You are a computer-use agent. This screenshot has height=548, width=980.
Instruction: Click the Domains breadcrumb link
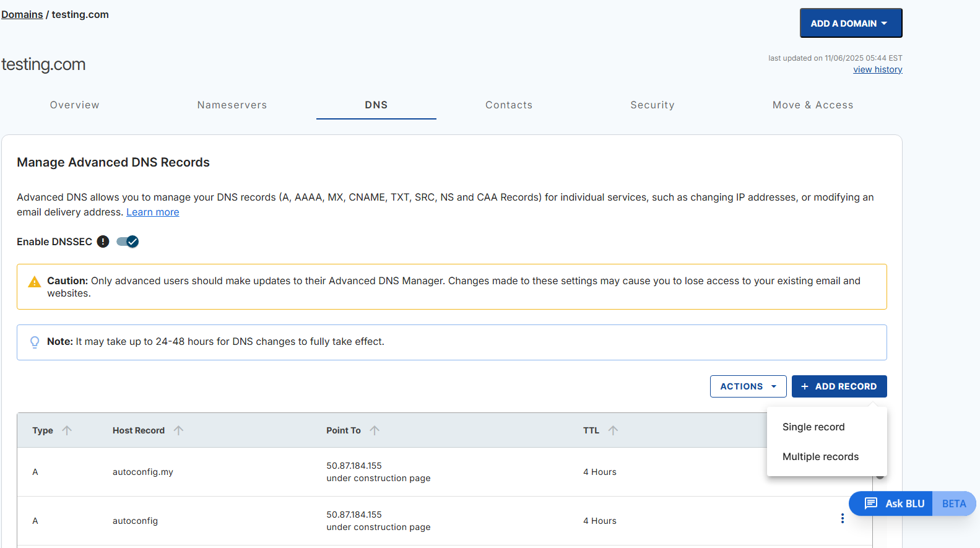click(22, 14)
